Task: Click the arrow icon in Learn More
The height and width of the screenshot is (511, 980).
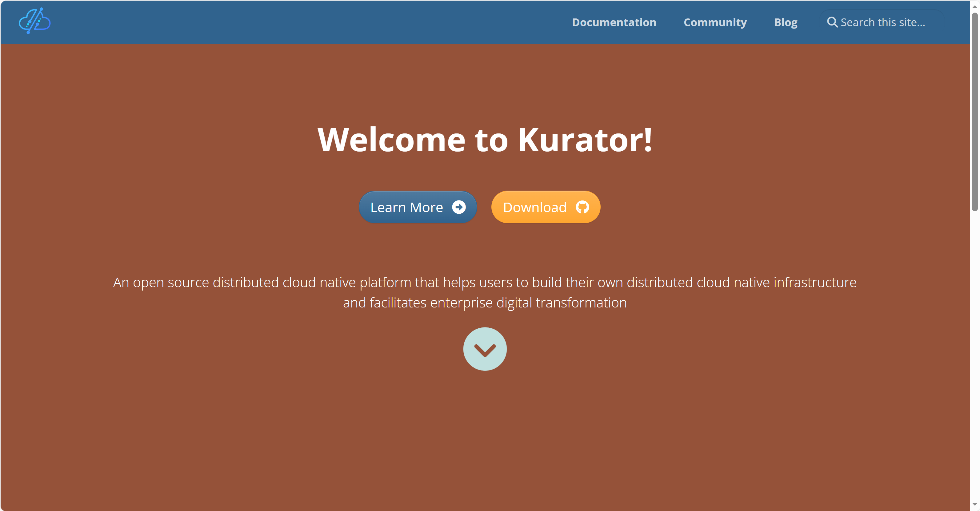Action: coord(458,207)
